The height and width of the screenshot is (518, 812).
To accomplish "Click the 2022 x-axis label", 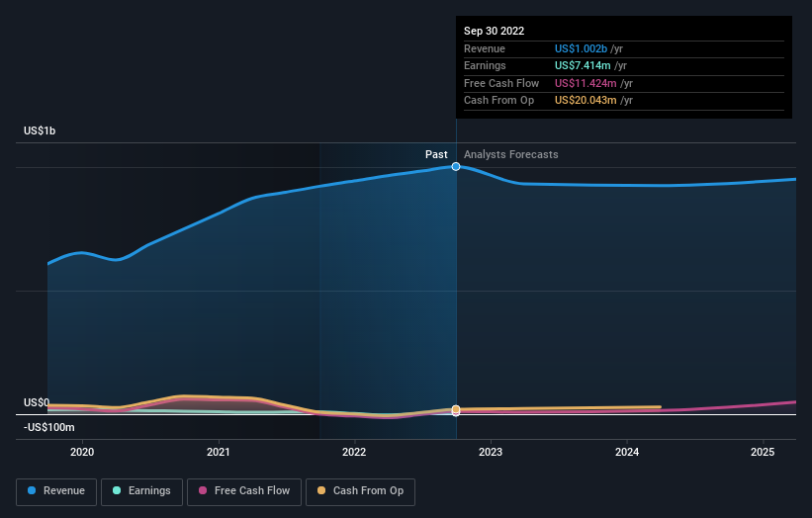I will (x=354, y=453).
